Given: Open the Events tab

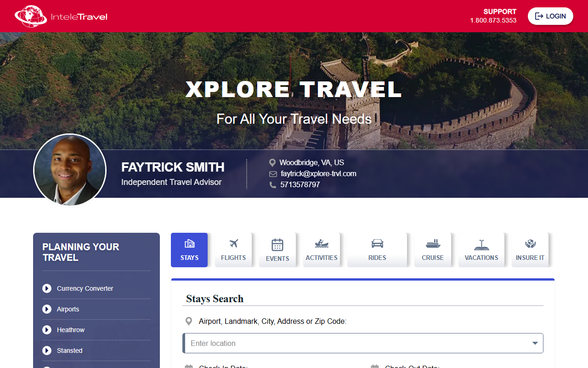Looking at the screenshot, I should pyautogui.click(x=277, y=250).
